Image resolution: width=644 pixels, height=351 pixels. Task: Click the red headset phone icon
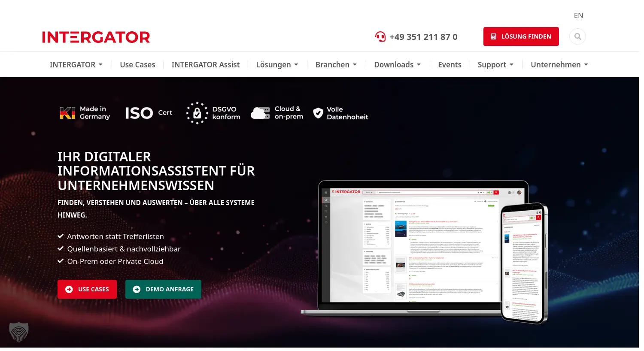tap(380, 36)
